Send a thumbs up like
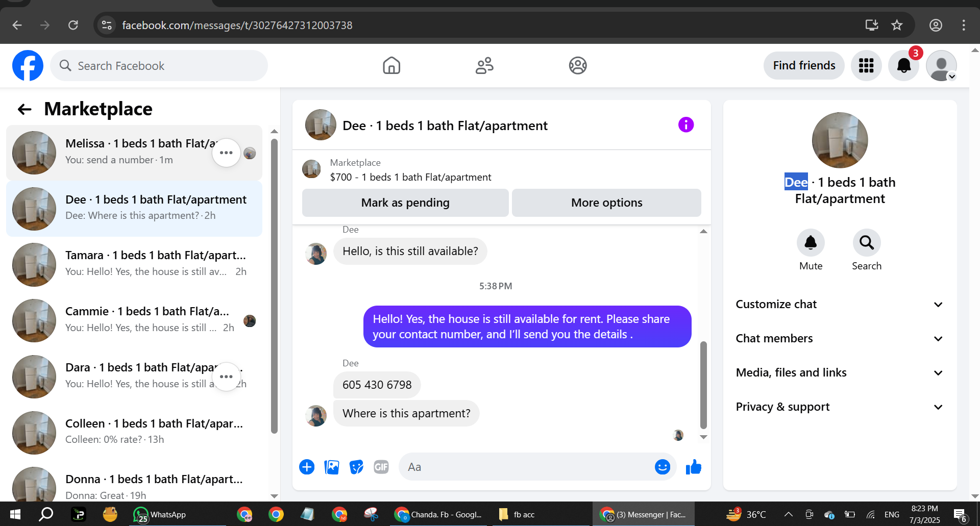 693,467
